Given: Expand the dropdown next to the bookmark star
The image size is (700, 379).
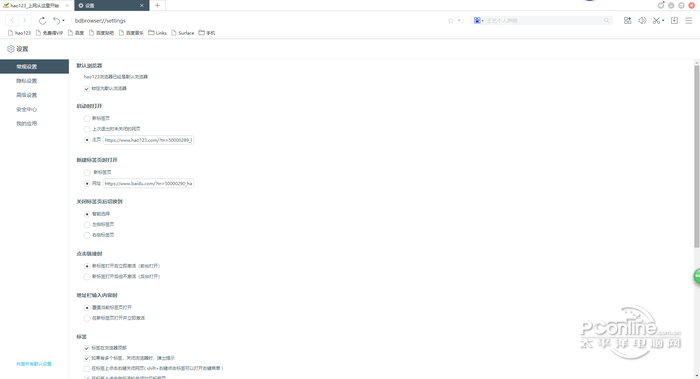Looking at the screenshot, I should click(x=459, y=21).
